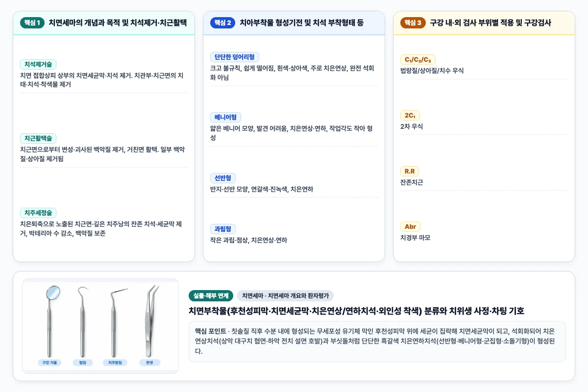Click the 치근면으로부터 변성·괴사된 백악질 description

point(102,154)
